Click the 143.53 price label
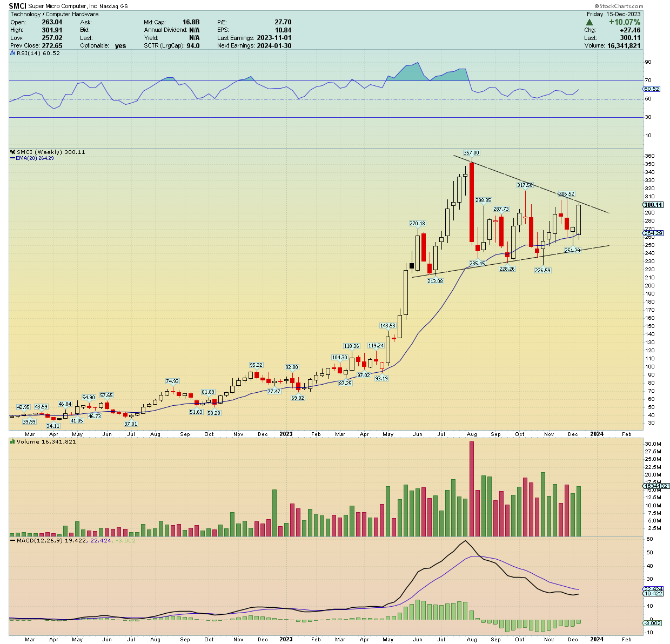The image size is (670, 644). tap(387, 326)
